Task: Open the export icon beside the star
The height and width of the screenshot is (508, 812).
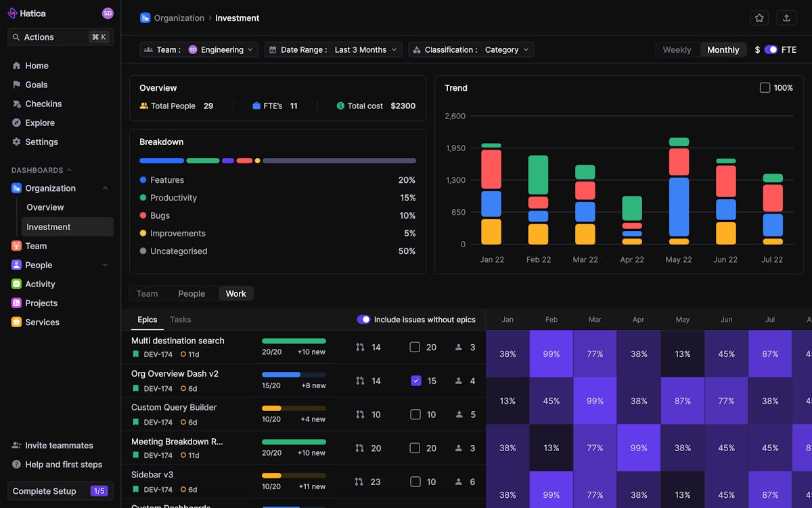Action: point(786,18)
